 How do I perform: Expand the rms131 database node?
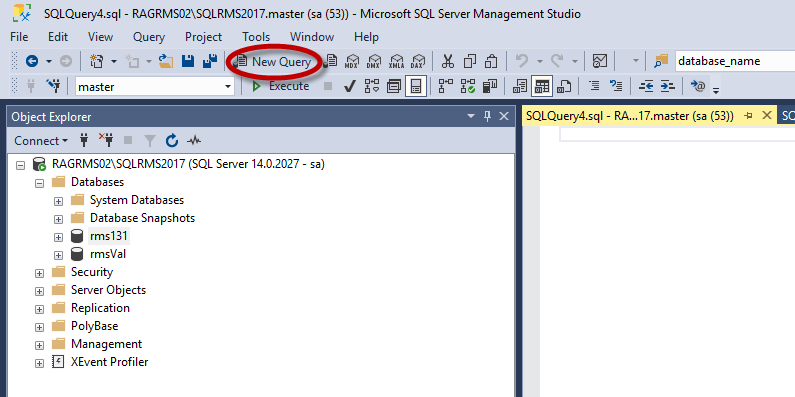pyautogui.click(x=58, y=237)
